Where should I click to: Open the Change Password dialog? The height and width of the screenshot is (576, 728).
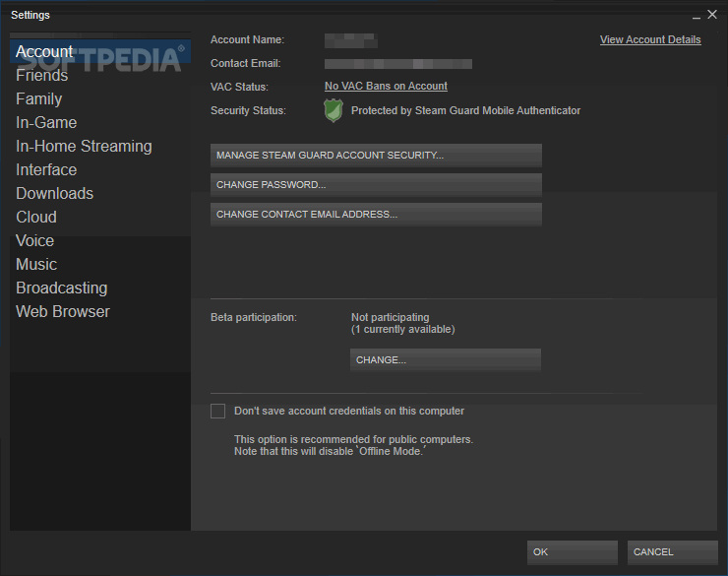tap(376, 185)
